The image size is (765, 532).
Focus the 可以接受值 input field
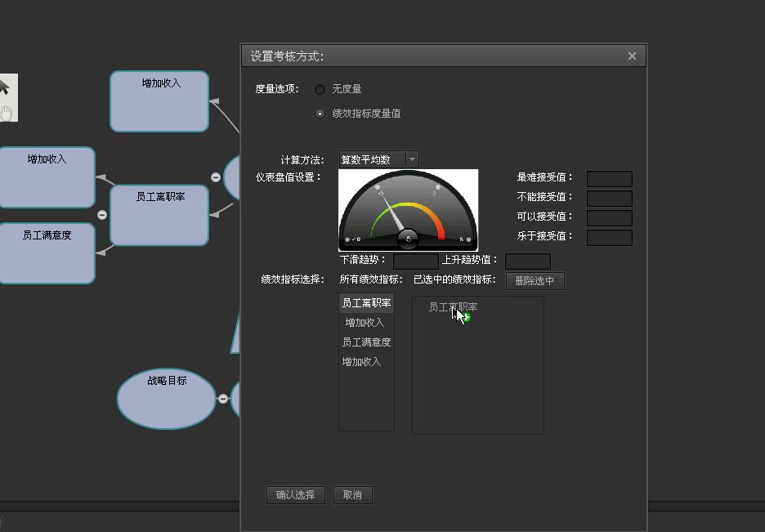pyautogui.click(x=610, y=217)
